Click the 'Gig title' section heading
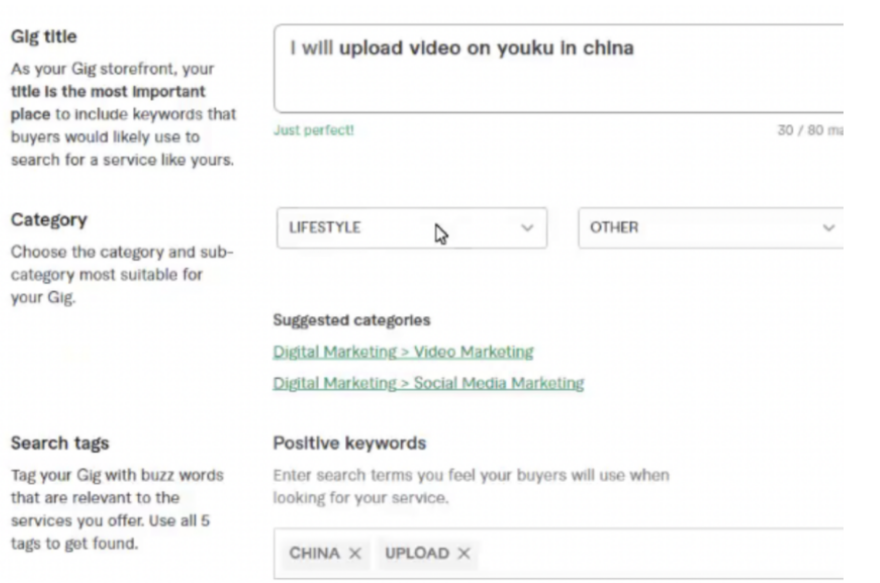 coord(44,36)
